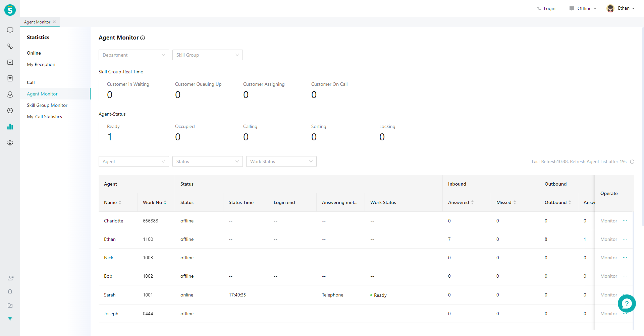This screenshot has width=644, height=336.
Task: Open My-Call Statistics menu item
Action: pos(44,117)
